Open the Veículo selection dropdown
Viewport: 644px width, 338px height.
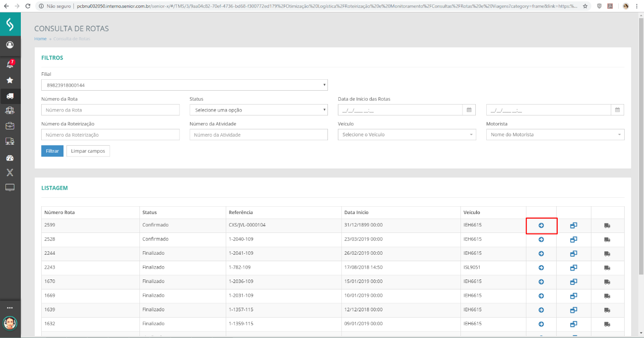(x=406, y=135)
